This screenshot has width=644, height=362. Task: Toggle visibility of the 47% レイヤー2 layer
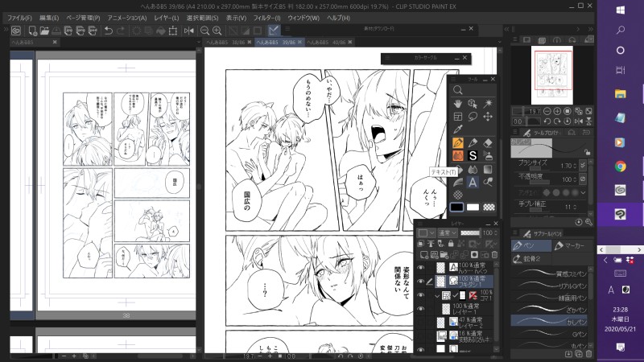click(420, 323)
